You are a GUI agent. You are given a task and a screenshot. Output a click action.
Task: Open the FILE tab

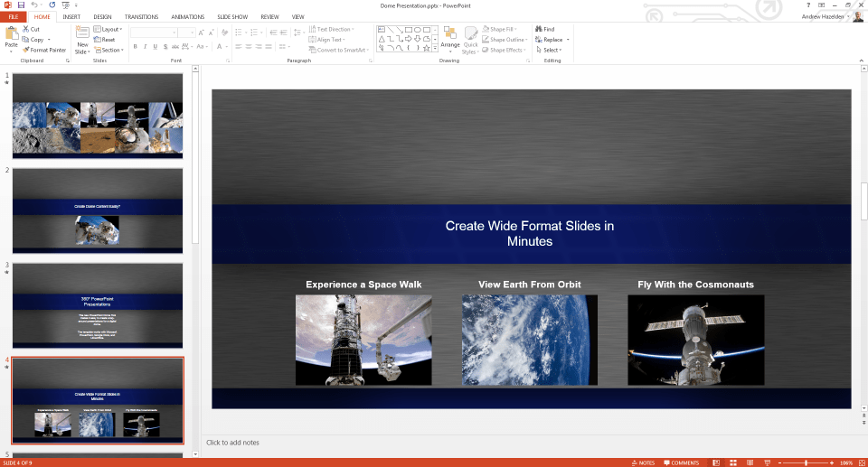click(14, 16)
